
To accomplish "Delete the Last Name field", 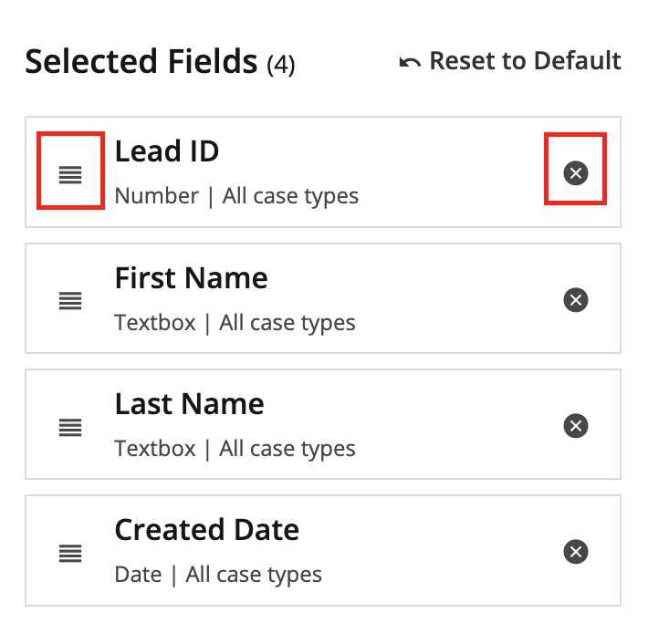I will [575, 426].
